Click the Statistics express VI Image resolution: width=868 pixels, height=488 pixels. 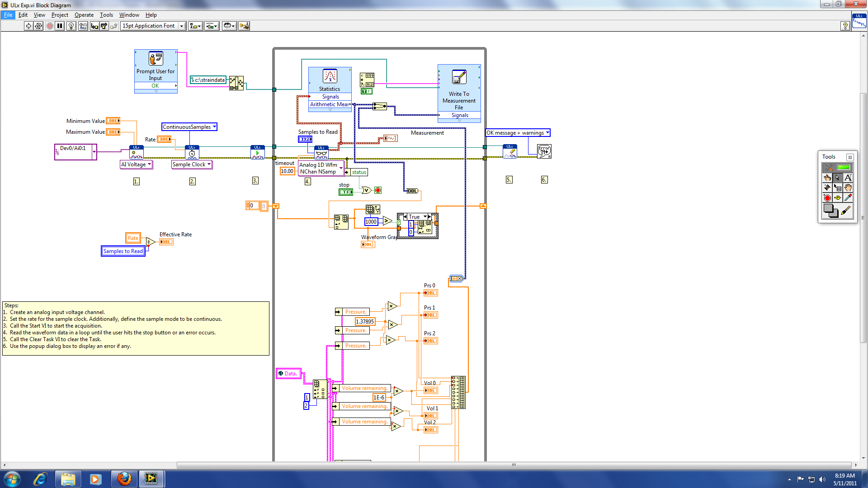coord(330,89)
